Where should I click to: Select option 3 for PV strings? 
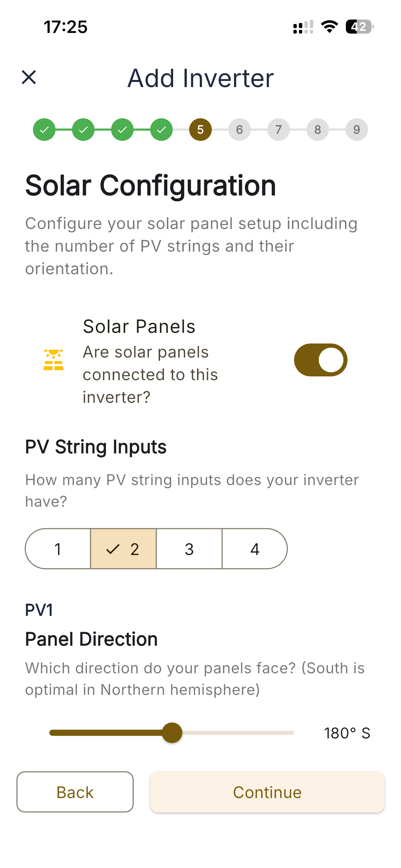(189, 549)
